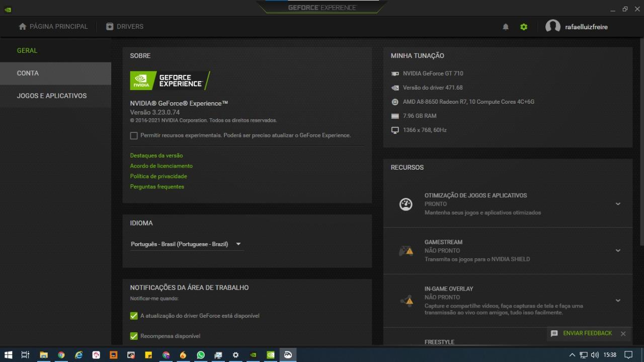
Task: Open Internet Explorer from the taskbar
Action: pyautogui.click(x=78, y=355)
